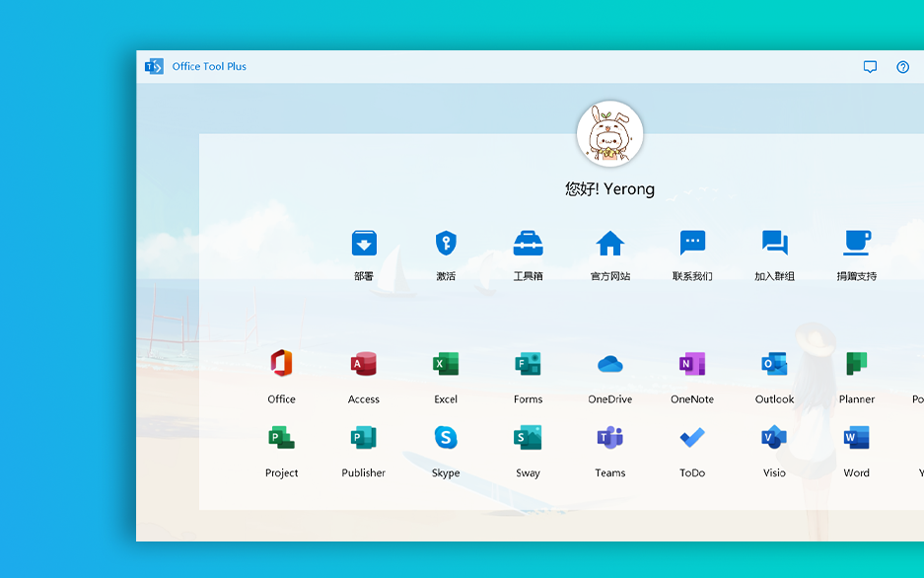The height and width of the screenshot is (578, 924).
Task: Select the Excel app icon
Action: point(445,363)
